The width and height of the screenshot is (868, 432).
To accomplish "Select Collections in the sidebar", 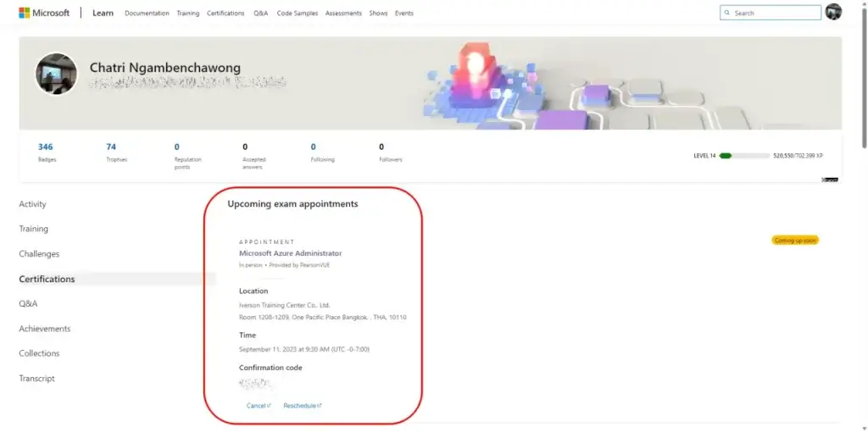I will pos(39,353).
